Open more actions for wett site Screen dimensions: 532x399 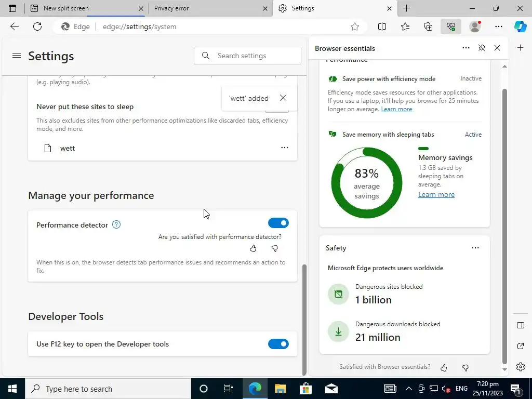pyautogui.click(x=284, y=148)
